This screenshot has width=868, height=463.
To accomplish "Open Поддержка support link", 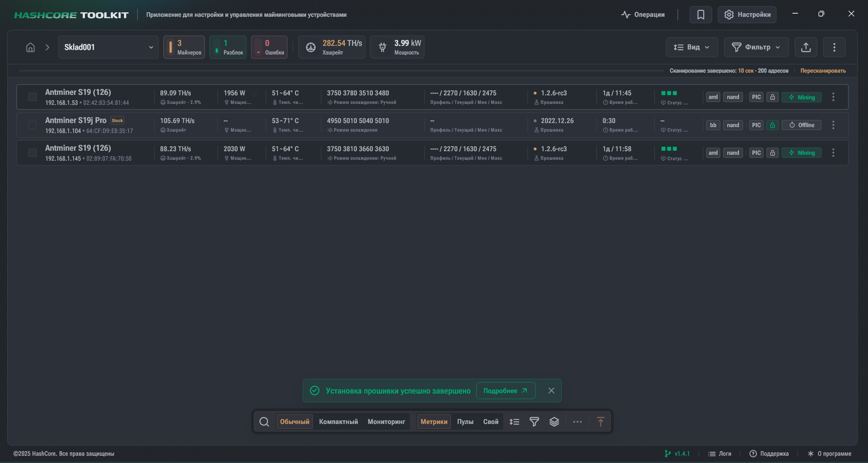I will click(769, 453).
